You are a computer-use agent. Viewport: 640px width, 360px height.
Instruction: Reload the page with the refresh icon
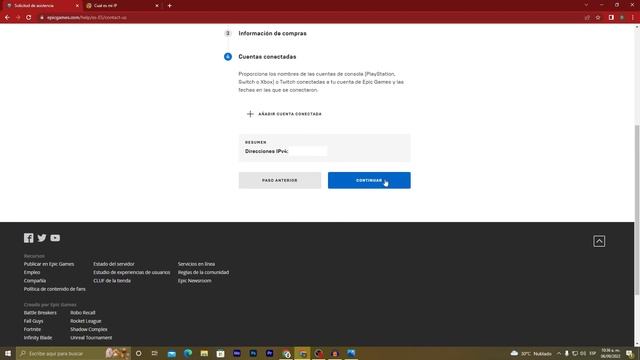(29, 18)
